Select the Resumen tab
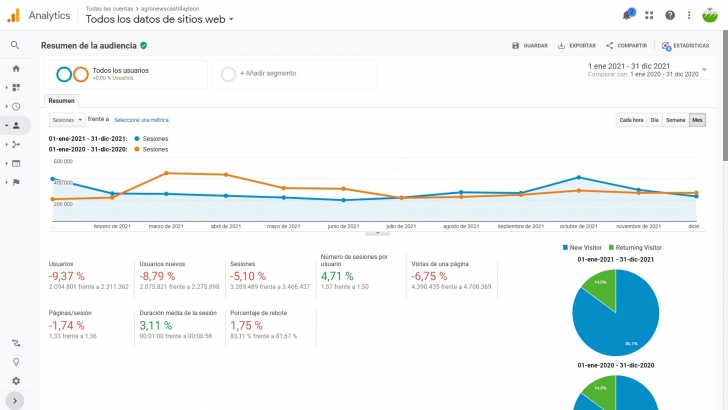728x410 pixels. click(x=62, y=101)
